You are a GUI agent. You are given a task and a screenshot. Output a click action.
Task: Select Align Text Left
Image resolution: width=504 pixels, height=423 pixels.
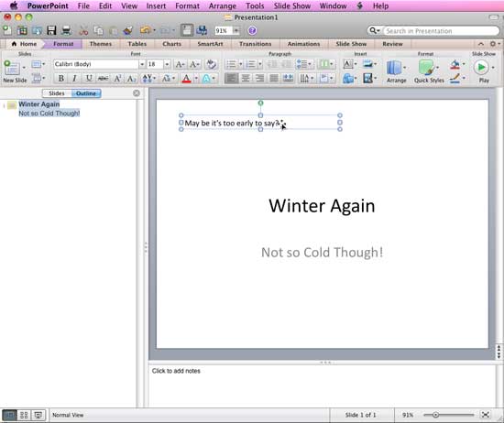(x=232, y=78)
